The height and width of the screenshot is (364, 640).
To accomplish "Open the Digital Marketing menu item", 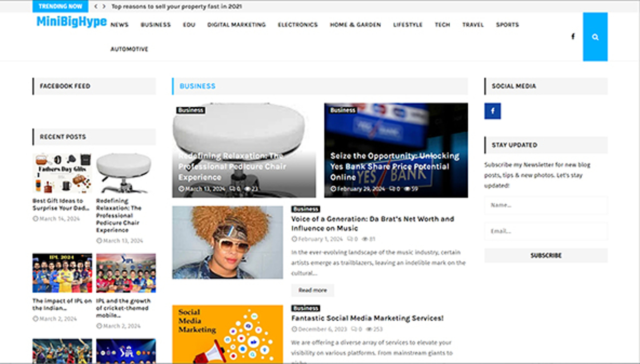I will pos(236,25).
